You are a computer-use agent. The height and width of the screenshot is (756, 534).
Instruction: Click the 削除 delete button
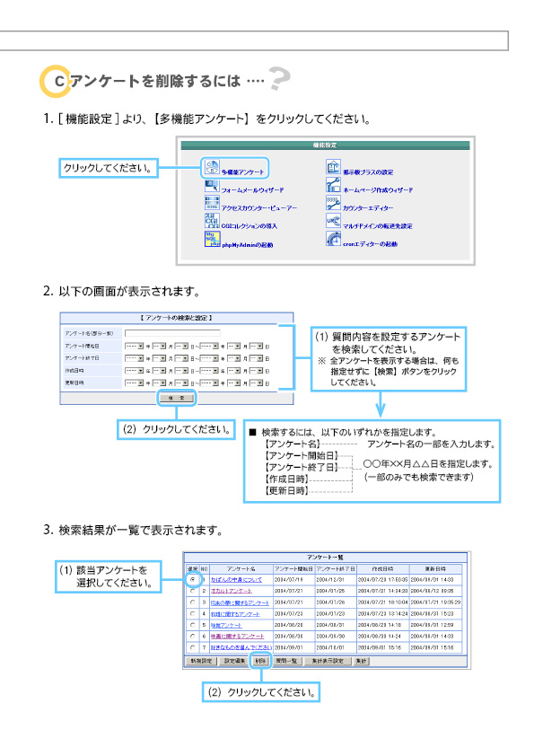261,661
